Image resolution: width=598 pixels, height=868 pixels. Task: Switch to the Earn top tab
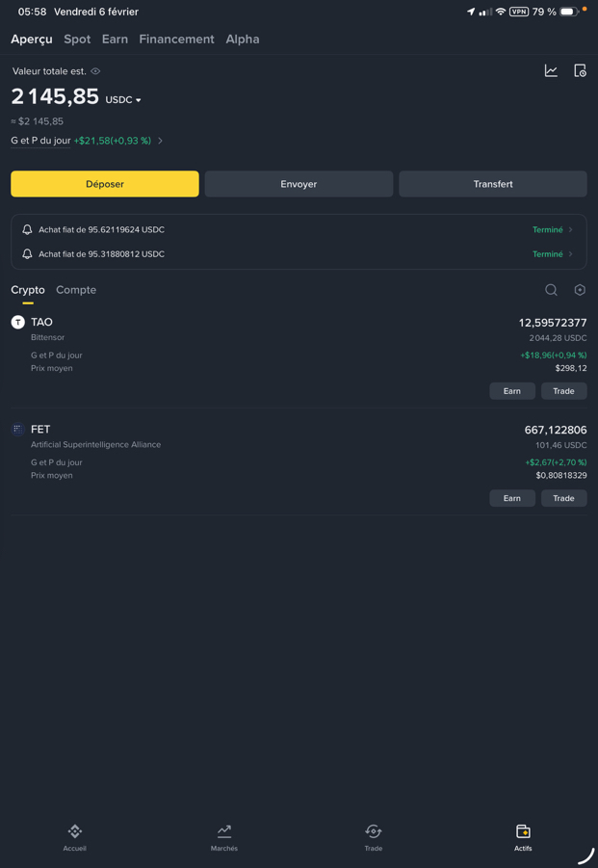tap(115, 39)
